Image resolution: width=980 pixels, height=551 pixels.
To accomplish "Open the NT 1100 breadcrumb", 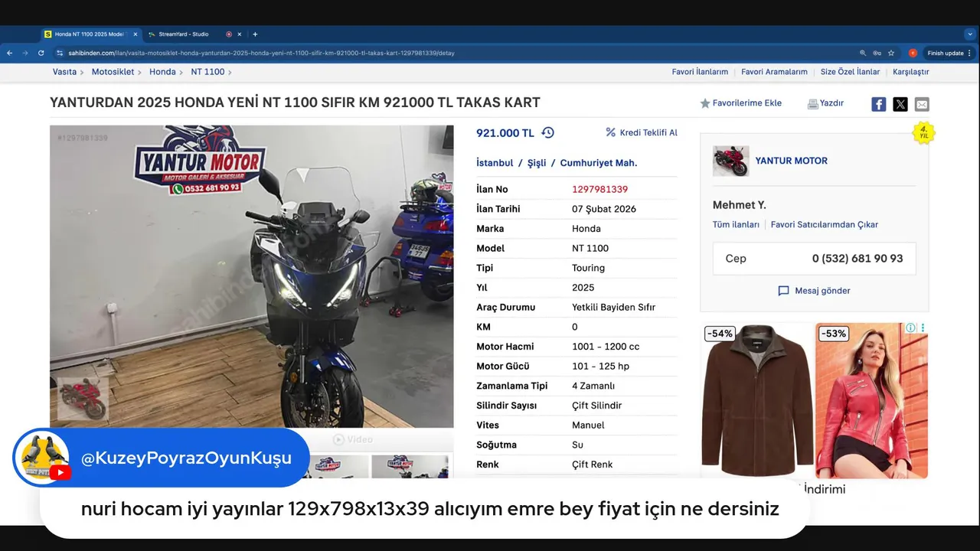I will coord(207,72).
